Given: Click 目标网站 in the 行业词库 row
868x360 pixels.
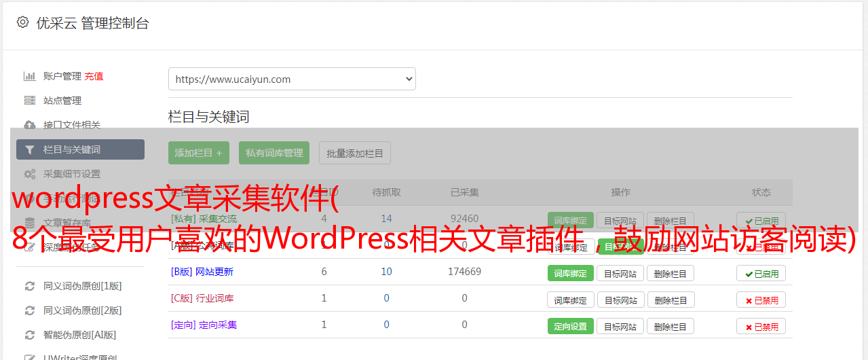Looking at the screenshot, I should [x=620, y=300].
